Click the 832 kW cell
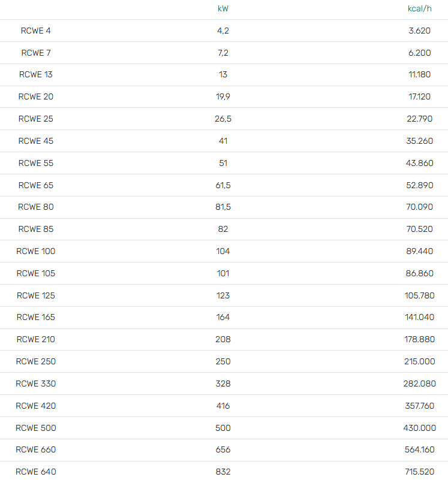This screenshot has width=448, height=480. (x=223, y=472)
